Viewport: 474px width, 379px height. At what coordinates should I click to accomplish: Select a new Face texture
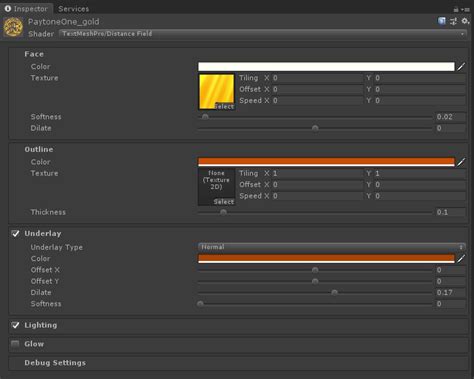click(x=224, y=106)
